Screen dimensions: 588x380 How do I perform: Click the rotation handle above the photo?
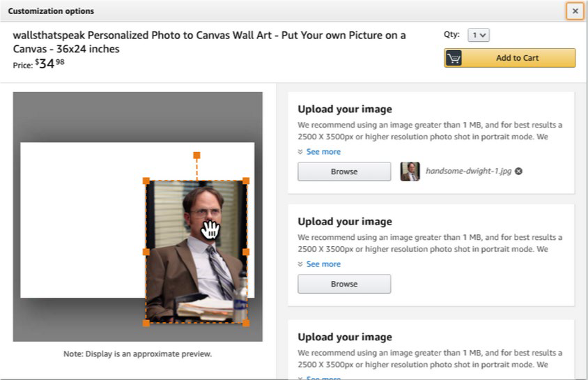pos(196,155)
